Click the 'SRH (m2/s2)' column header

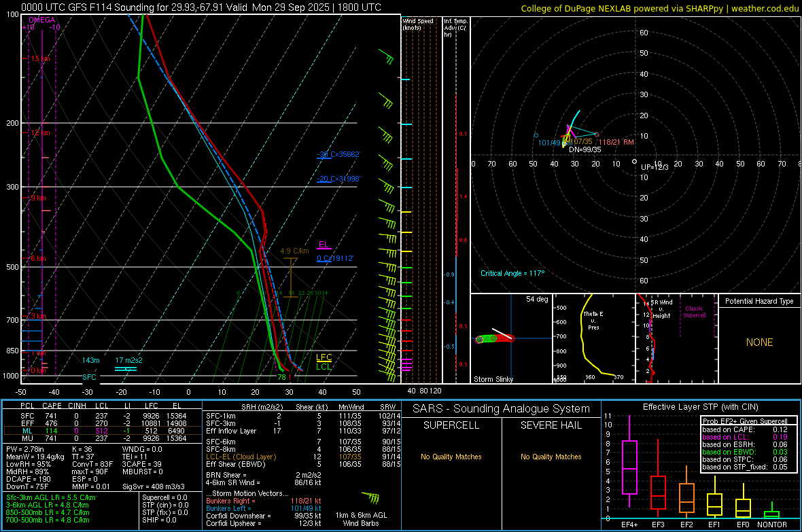point(261,407)
